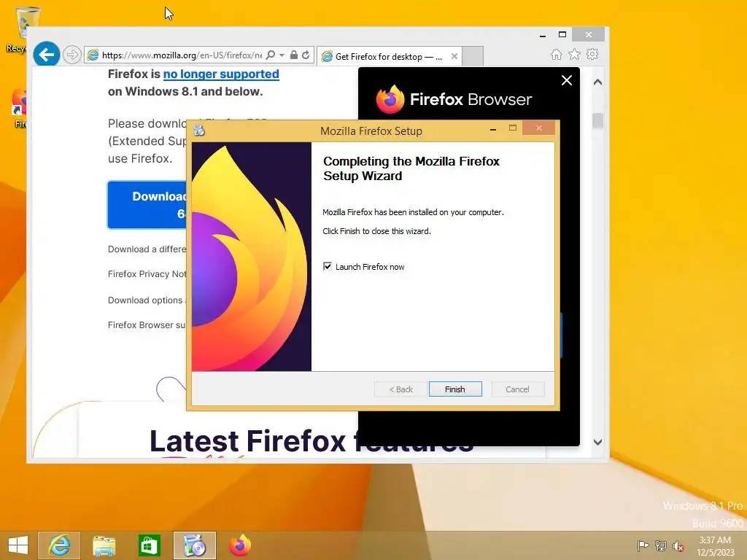Screen dimensions: 747x560
Task: Close the Get Firefox for desktop tab
Action: point(454,56)
